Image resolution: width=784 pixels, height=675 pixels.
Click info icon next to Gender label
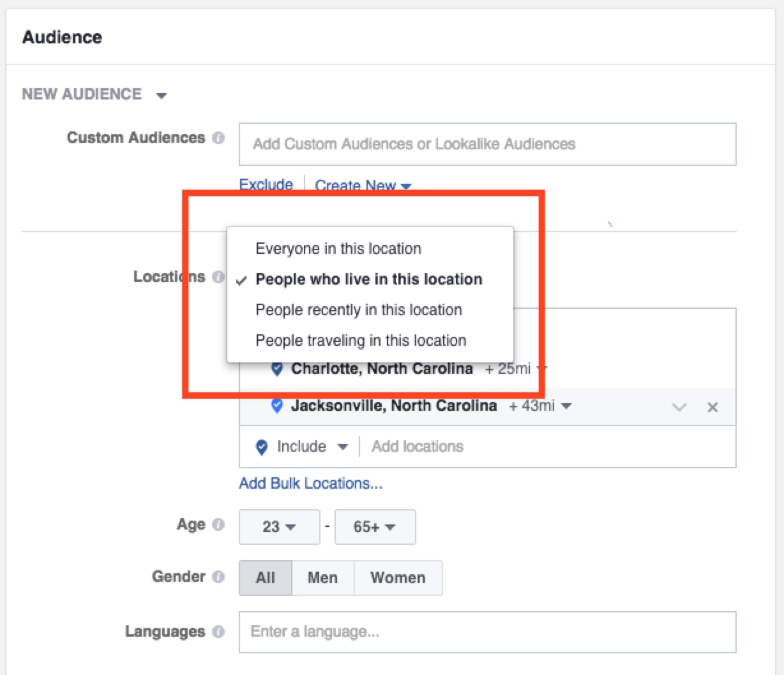218,577
